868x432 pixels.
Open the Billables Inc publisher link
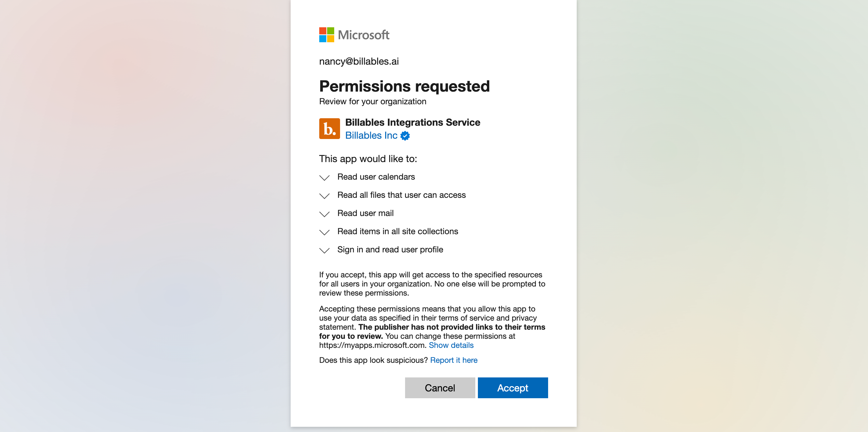[x=371, y=135]
